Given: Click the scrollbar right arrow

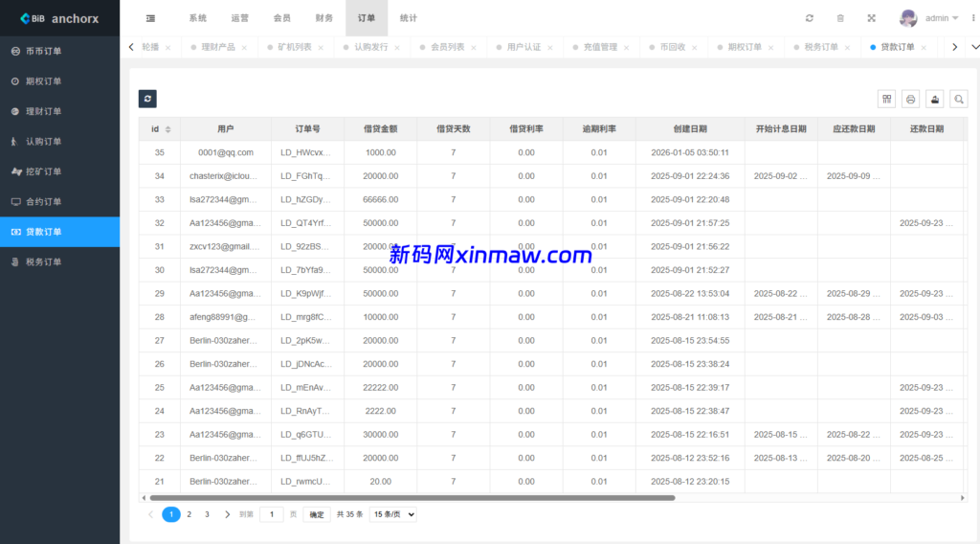Looking at the screenshot, I should pyautogui.click(x=963, y=498).
